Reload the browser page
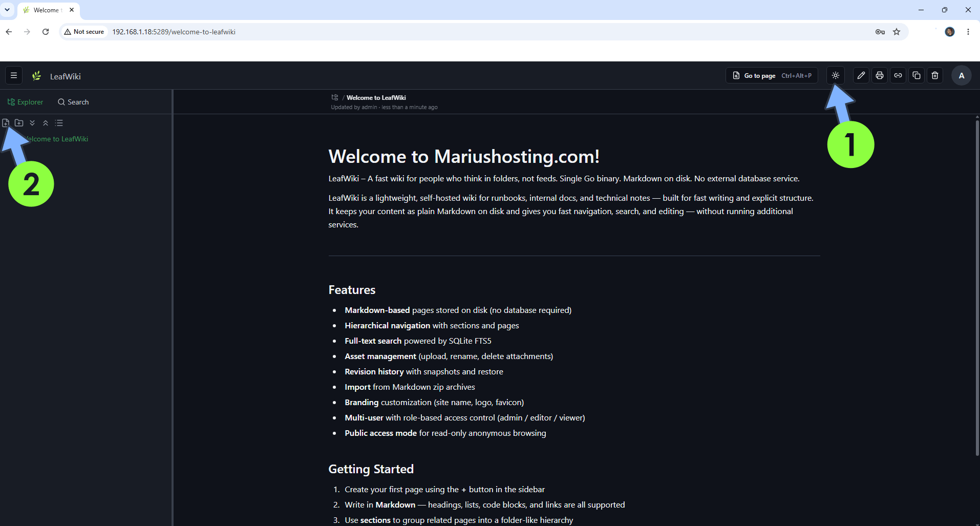 click(x=46, y=32)
